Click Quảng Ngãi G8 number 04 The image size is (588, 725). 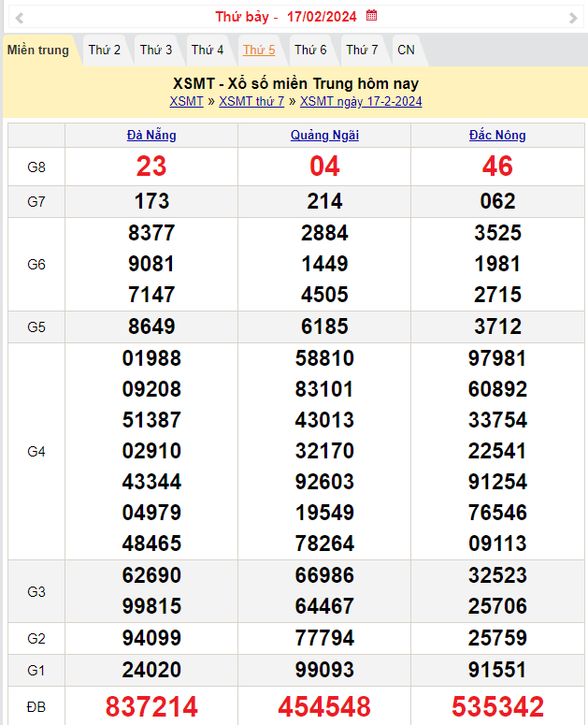pyautogui.click(x=324, y=167)
